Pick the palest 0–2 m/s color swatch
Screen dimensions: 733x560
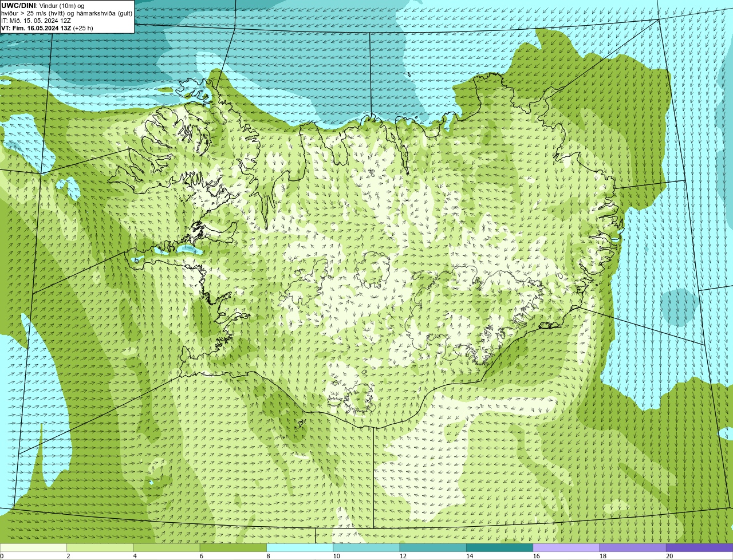point(33,547)
